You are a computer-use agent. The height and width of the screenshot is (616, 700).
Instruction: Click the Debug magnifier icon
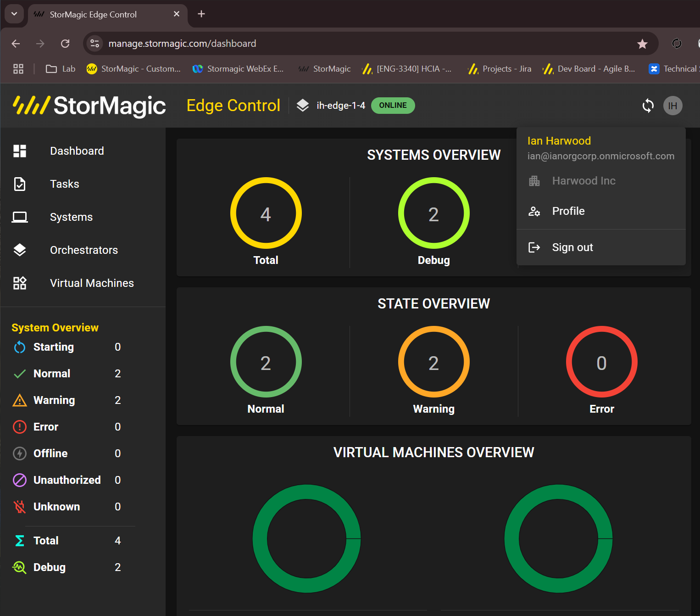(20, 567)
